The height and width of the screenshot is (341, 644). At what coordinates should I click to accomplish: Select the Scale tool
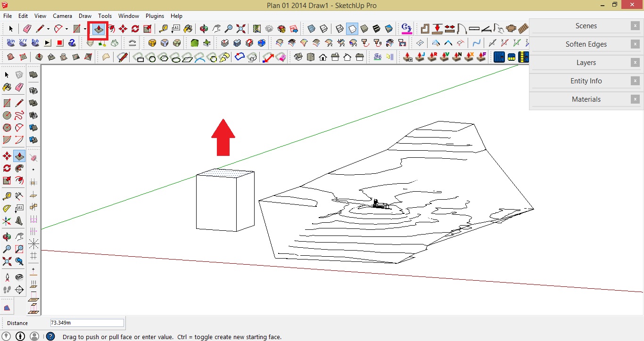pos(146,28)
